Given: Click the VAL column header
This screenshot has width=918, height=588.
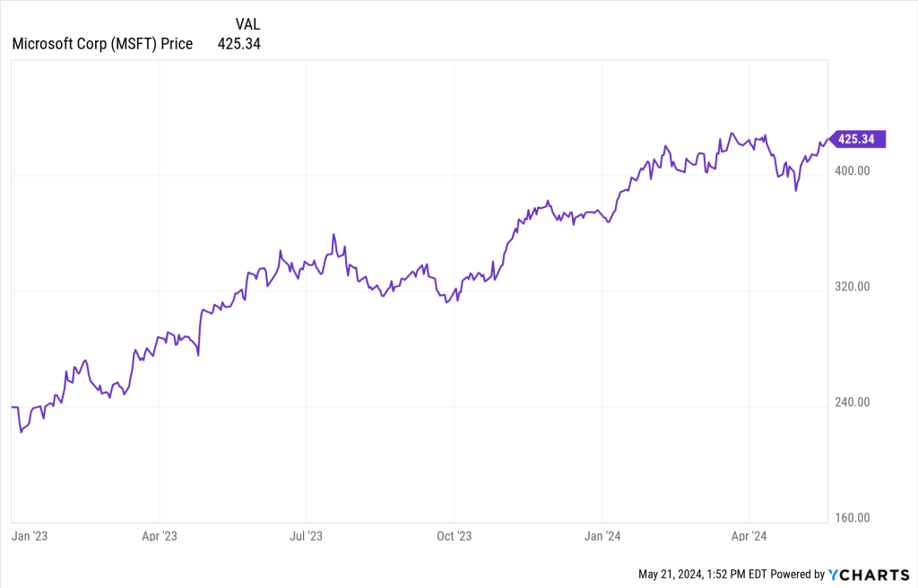Looking at the screenshot, I should (x=247, y=24).
